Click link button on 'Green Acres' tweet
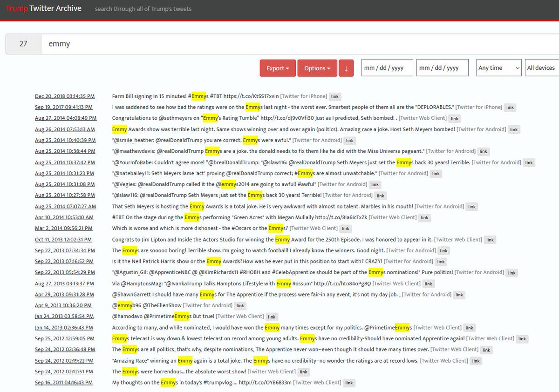Viewport: 559px width, 392px height. (x=424, y=218)
